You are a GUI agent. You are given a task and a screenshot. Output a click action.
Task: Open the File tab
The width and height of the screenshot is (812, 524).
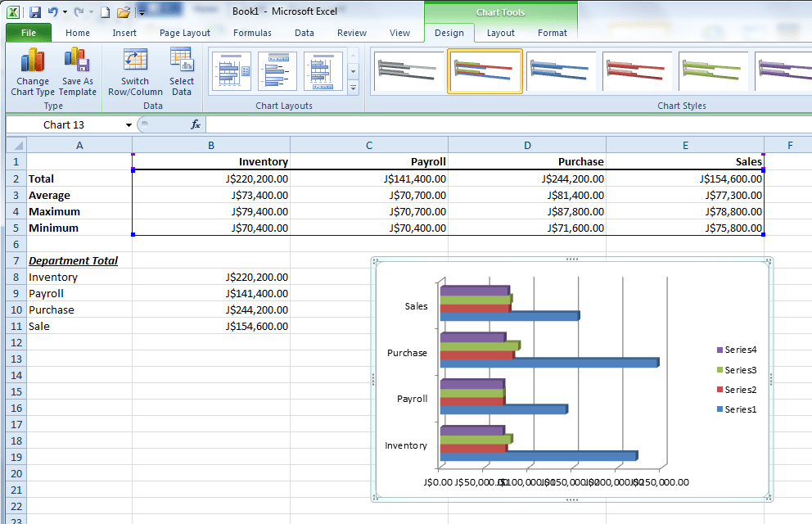[x=28, y=33]
